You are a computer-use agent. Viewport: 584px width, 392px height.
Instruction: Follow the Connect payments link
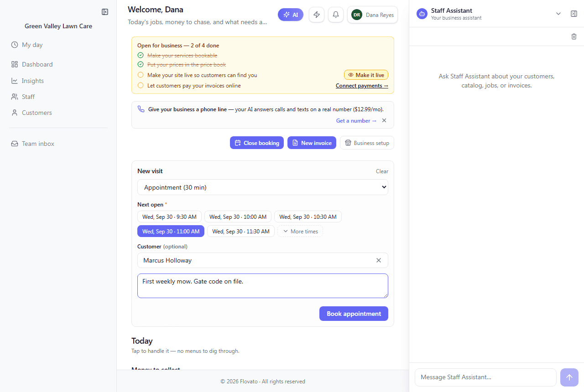point(362,86)
